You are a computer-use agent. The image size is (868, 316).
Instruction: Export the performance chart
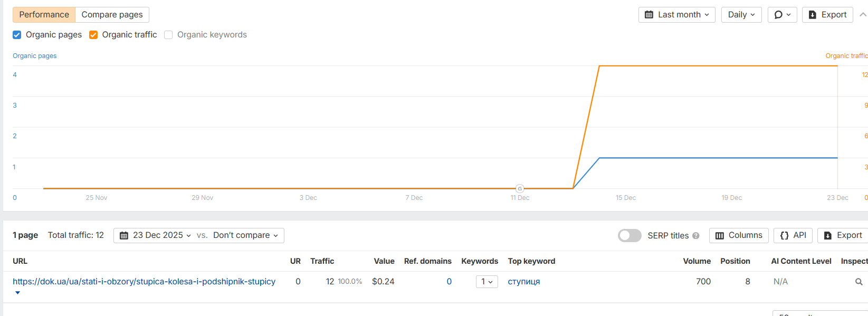[x=827, y=15]
